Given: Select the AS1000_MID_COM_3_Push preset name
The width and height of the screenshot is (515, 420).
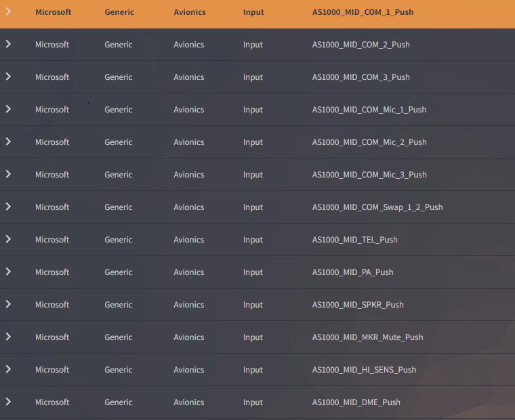Looking at the screenshot, I should click(x=360, y=77).
